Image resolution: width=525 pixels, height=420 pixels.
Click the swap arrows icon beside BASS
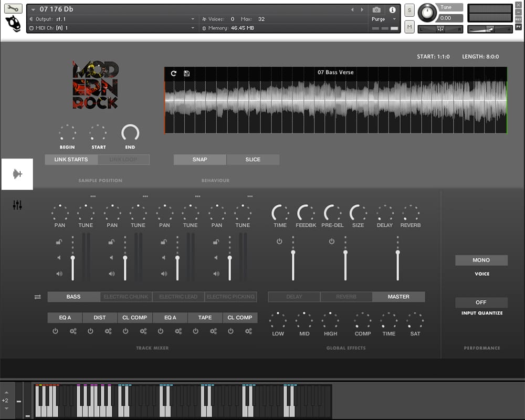38,297
